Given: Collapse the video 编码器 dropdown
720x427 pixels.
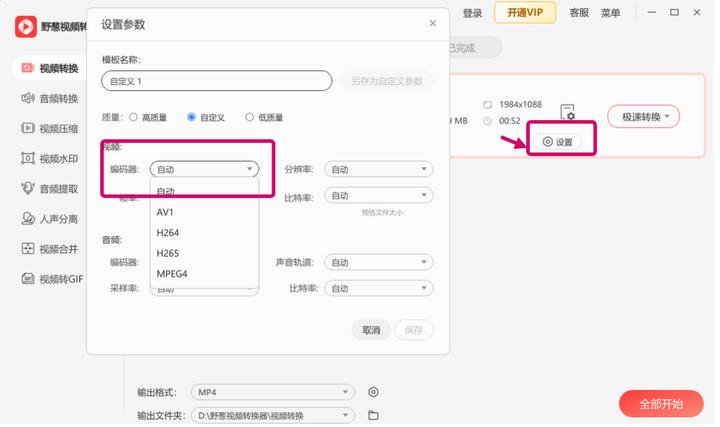Looking at the screenshot, I should pyautogui.click(x=204, y=169).
